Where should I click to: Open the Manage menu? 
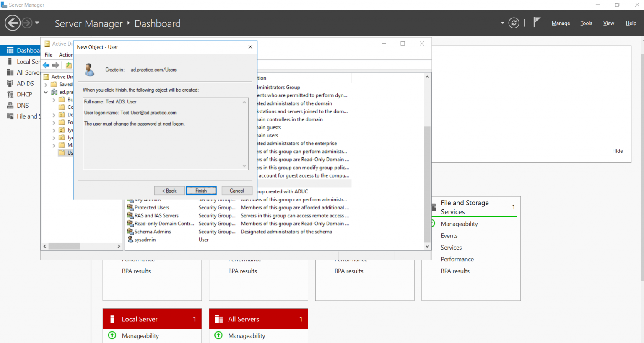point(561,23)
